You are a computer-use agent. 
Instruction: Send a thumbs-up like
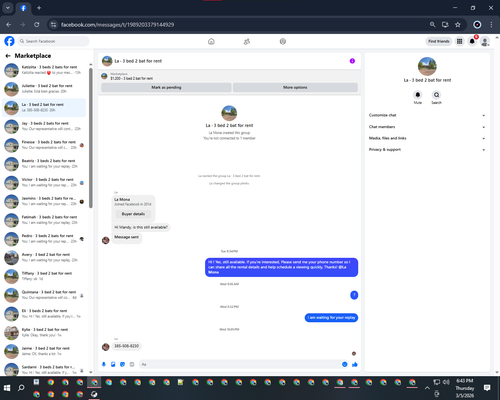[x=355, y=364]
